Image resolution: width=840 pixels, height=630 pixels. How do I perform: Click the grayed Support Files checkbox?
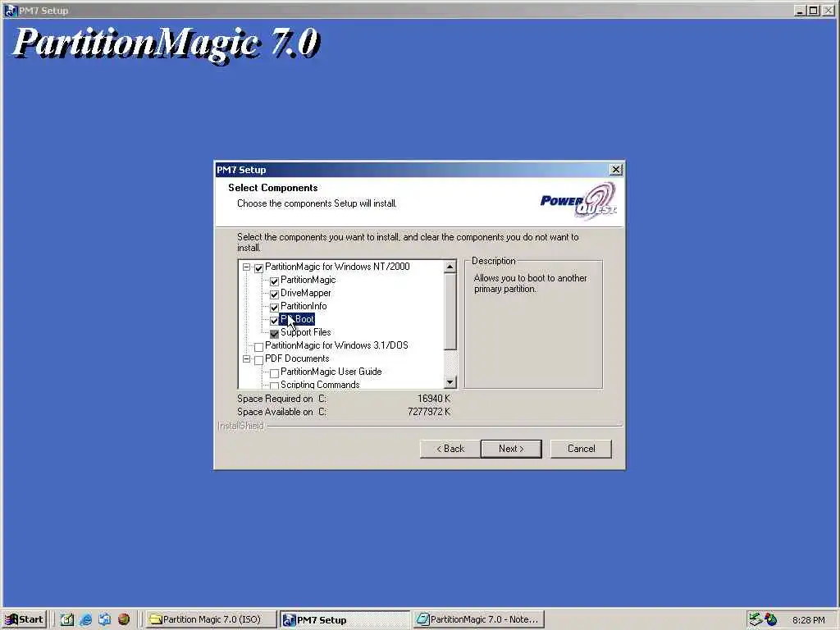tap(274, 333)
